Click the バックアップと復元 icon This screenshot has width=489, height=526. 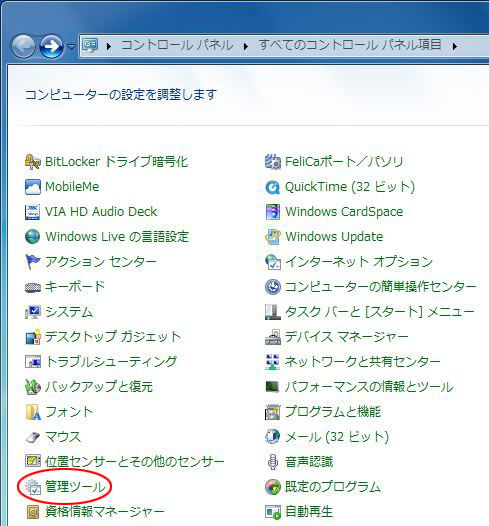coord(33,387)
